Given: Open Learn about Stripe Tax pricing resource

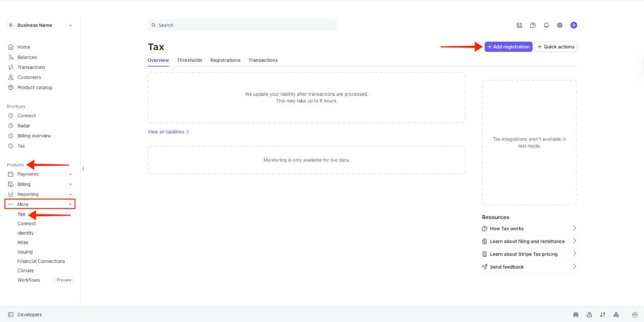Looking at the screenshot, I should point(523,254).
